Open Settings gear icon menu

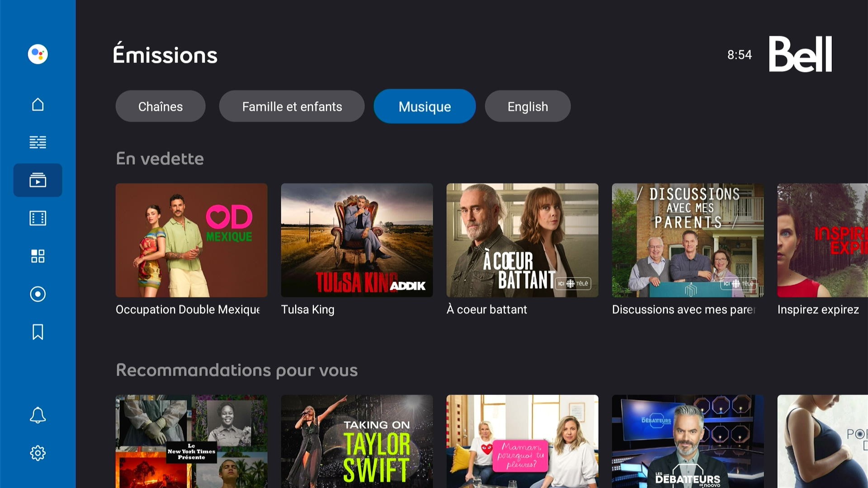pos(38,452)
